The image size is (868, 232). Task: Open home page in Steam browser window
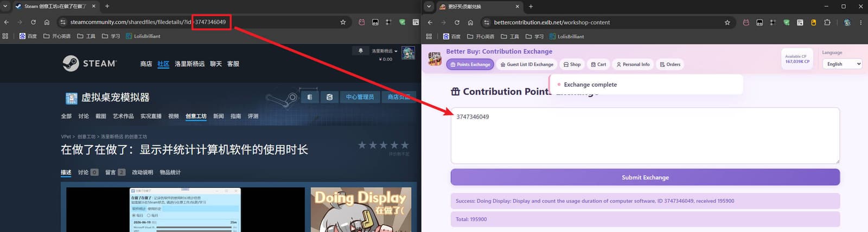47,22
